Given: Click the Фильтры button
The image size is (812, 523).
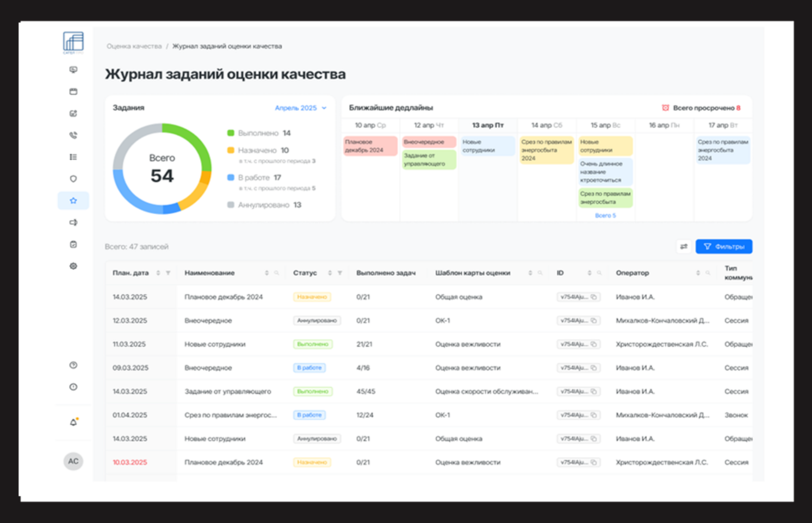Looking at the screenshot, I should click(724, 246).
